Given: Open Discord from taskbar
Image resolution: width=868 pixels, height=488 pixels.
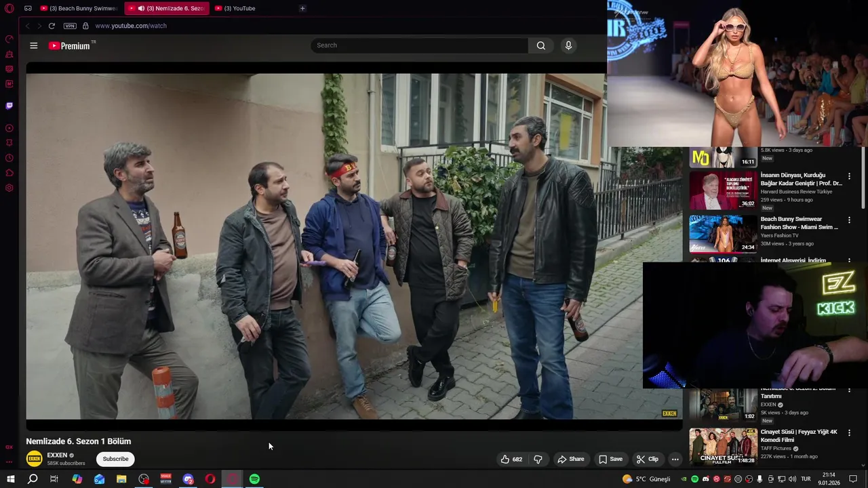Looking at the screenshot, I should click(x=189, y=479).
